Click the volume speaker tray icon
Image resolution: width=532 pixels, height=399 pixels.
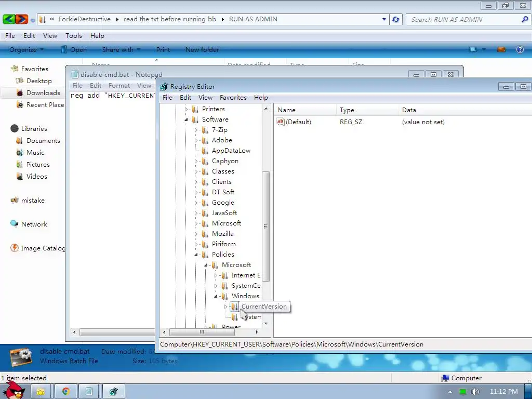click(475, 392)
